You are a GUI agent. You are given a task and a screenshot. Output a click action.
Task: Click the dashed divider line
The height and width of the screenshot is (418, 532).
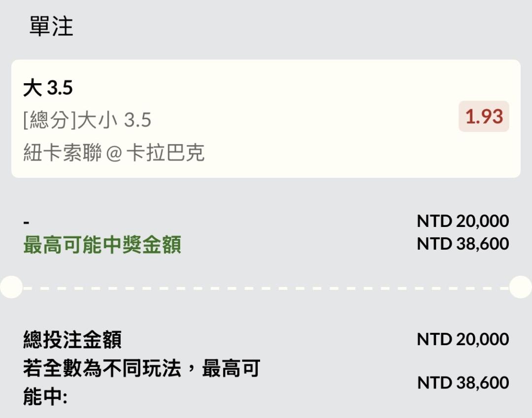tap(266, 288)
